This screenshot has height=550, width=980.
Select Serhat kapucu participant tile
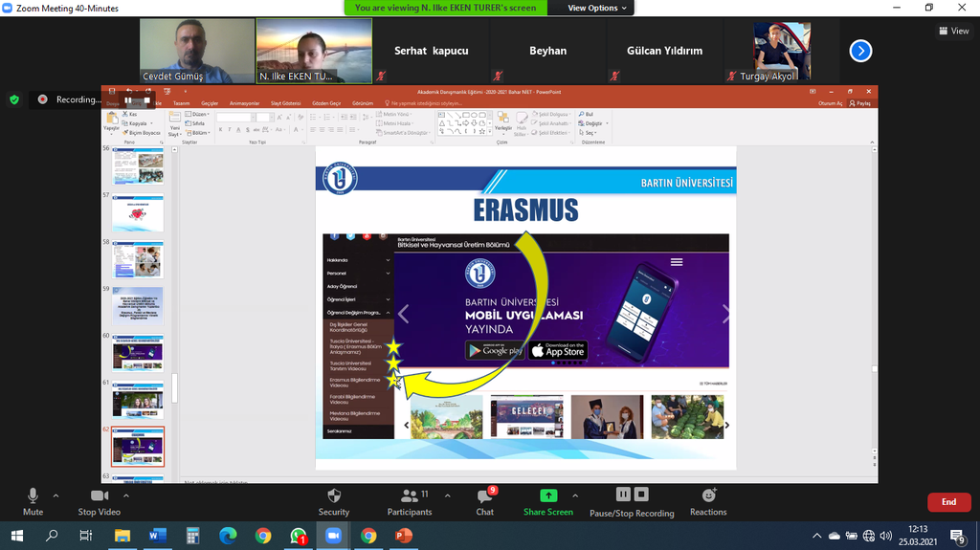(x=432, y=51)
